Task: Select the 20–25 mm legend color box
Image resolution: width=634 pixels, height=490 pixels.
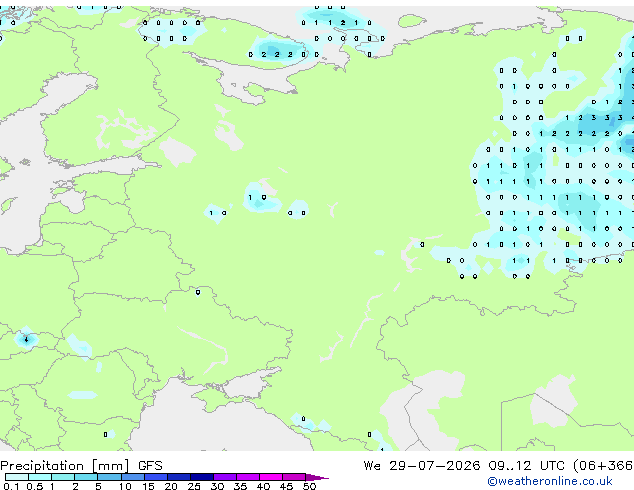Action: point(178,477)
